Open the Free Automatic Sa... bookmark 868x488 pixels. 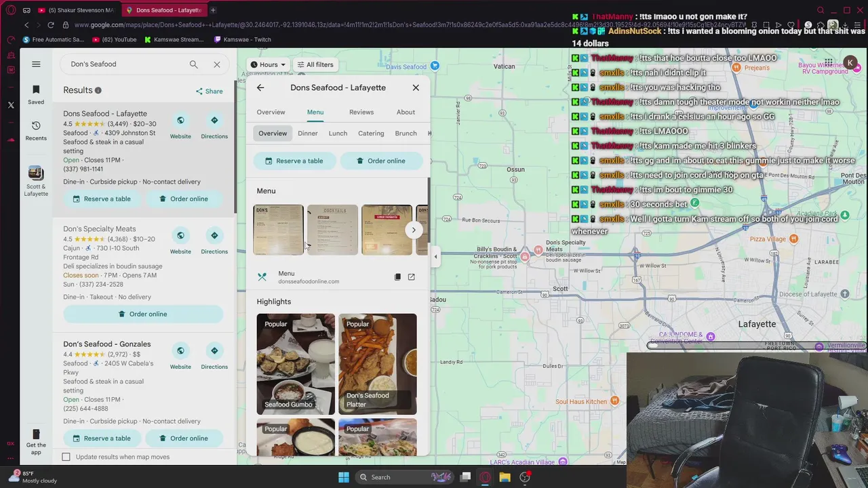(x=53, y=39)
